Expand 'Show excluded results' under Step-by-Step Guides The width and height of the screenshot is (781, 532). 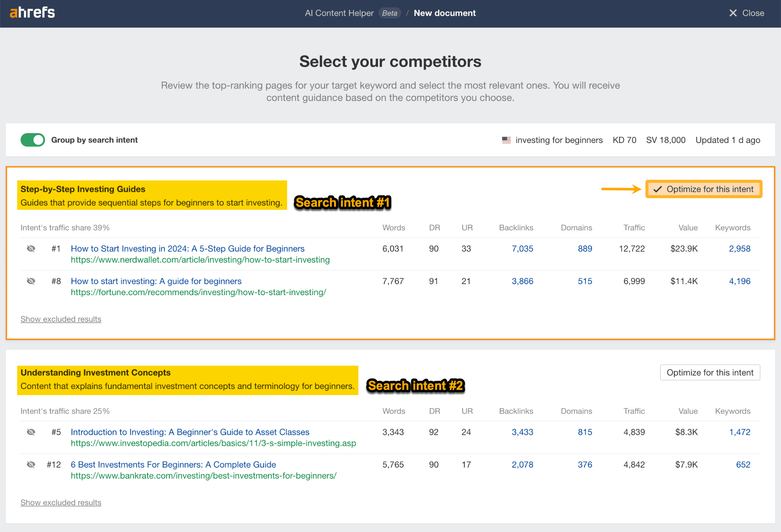click(x=61, y=319)
